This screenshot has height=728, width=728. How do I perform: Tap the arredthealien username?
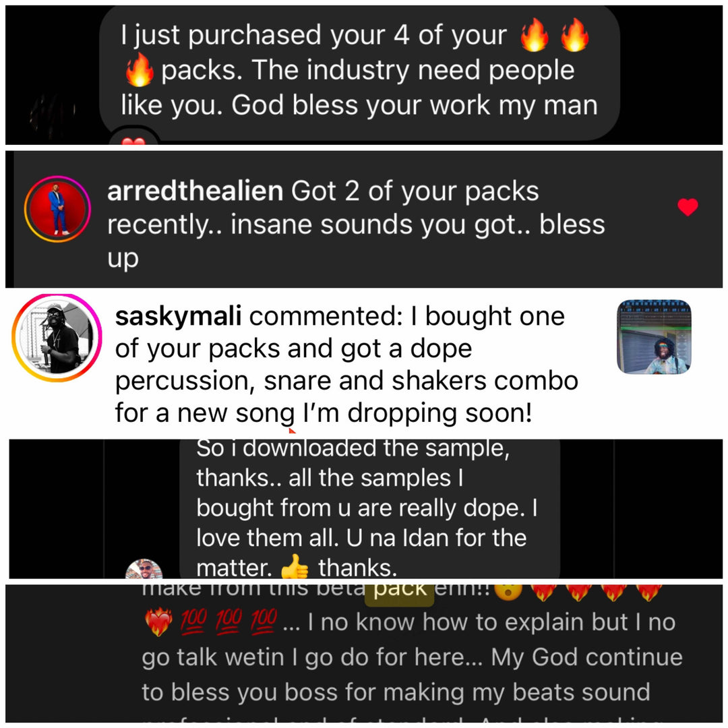coord(195,191)
